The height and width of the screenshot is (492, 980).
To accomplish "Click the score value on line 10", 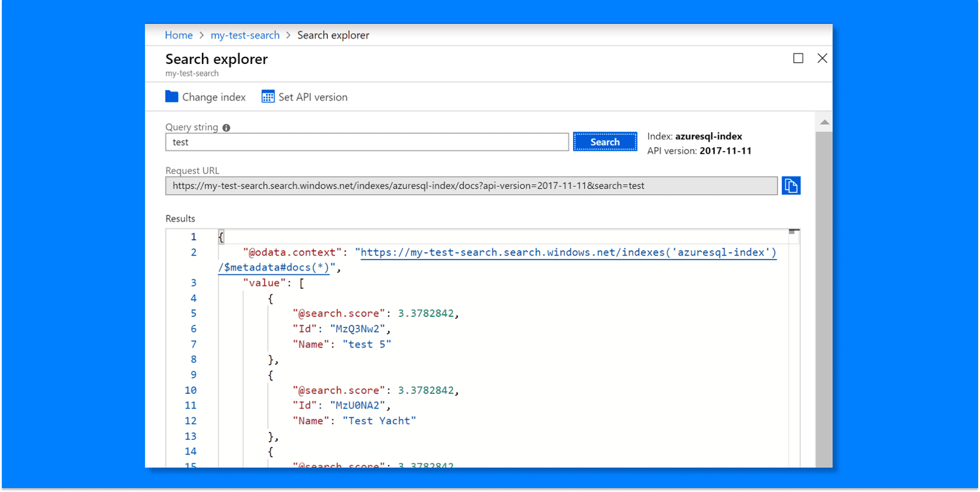I will (x=426, y=390).
